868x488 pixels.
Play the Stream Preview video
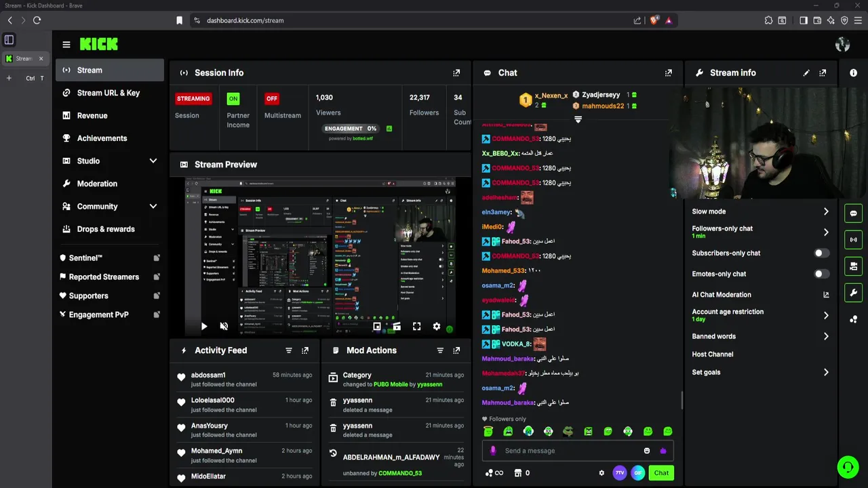(204, 327)
